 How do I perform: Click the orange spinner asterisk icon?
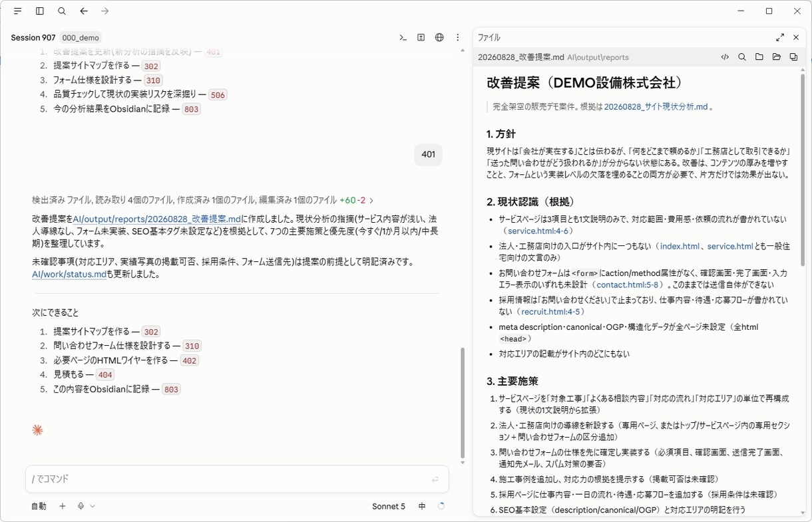pyautogui.click(x=37, y=430)
